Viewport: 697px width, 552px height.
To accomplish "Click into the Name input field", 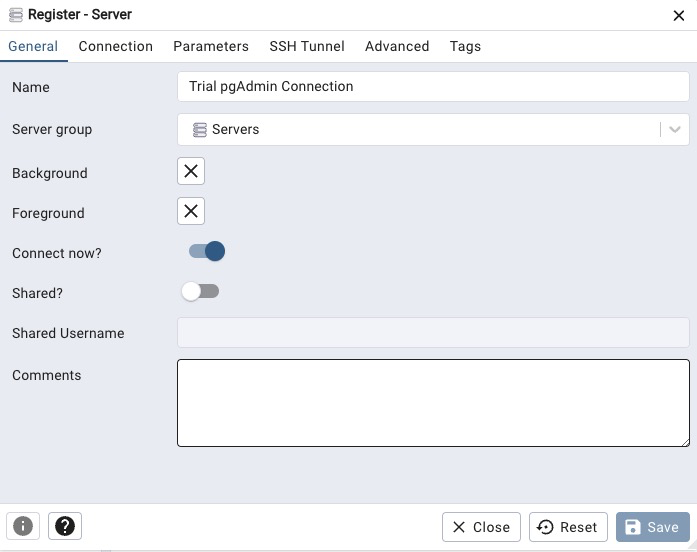I will coord(433,87).
